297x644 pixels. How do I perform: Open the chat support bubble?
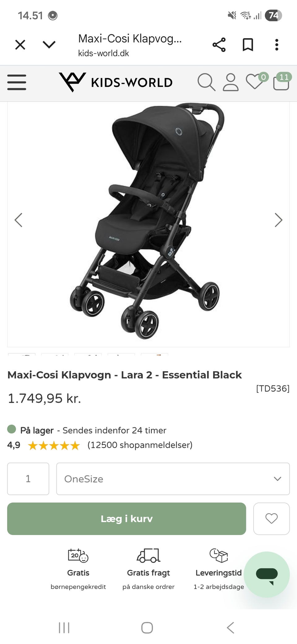267,574
